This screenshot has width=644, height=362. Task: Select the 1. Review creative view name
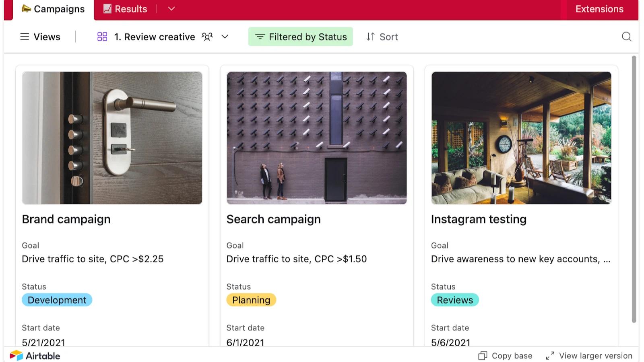point(155,37)
